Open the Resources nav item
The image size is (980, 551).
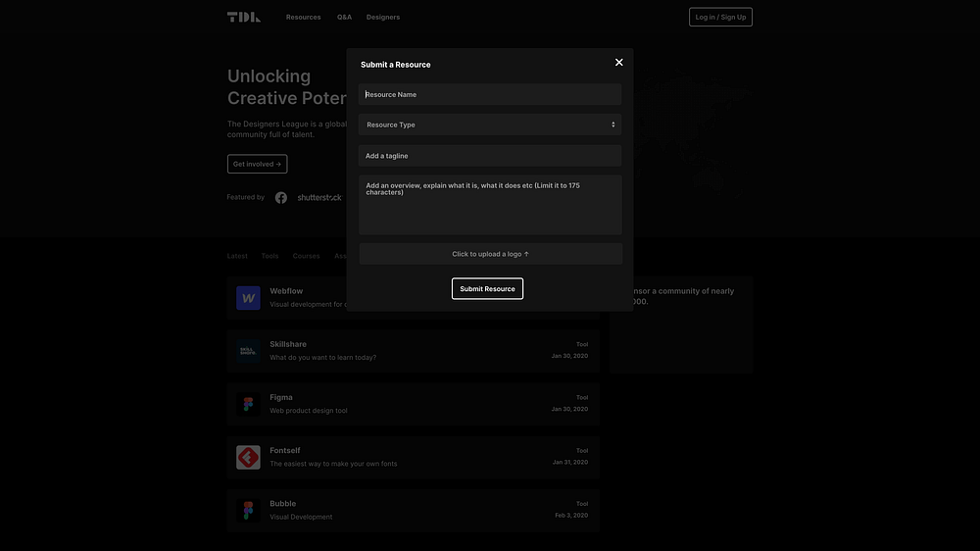pos(303,17)
